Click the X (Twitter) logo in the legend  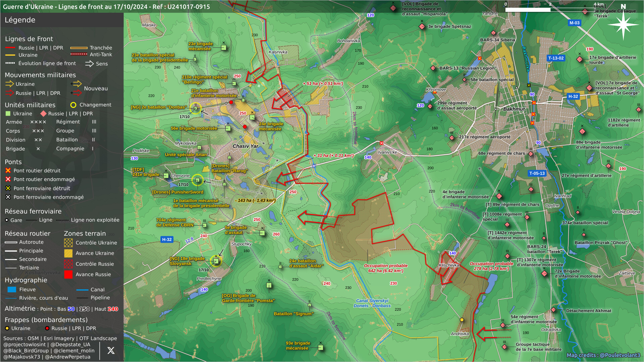coord(111,351)
